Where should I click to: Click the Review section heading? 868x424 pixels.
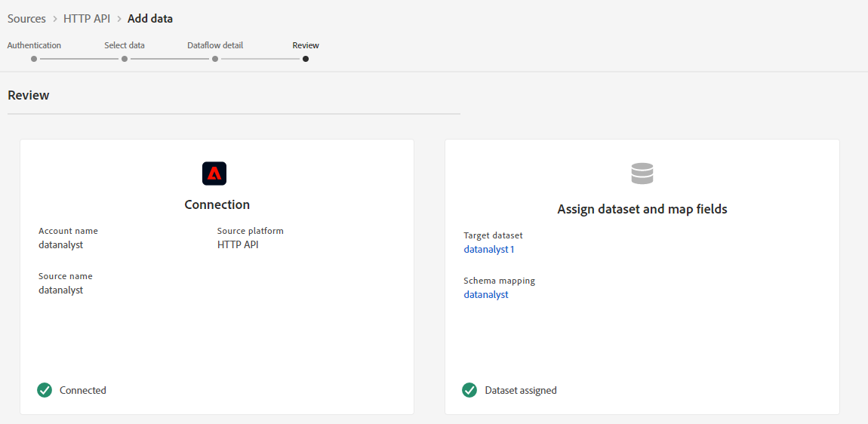[x=29, y=96]
